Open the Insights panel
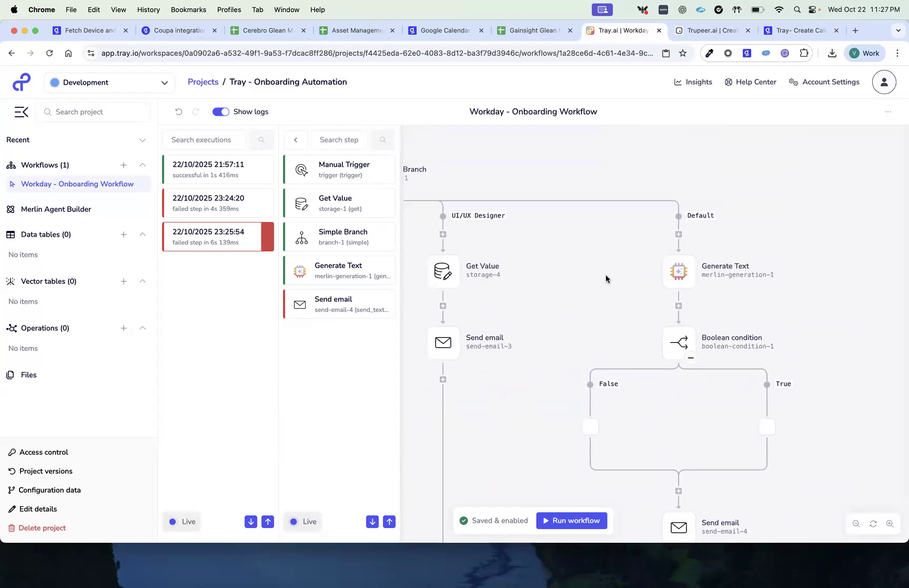Image resolution: width=909 pixels, height=588 pixels. tap(693, 82)
